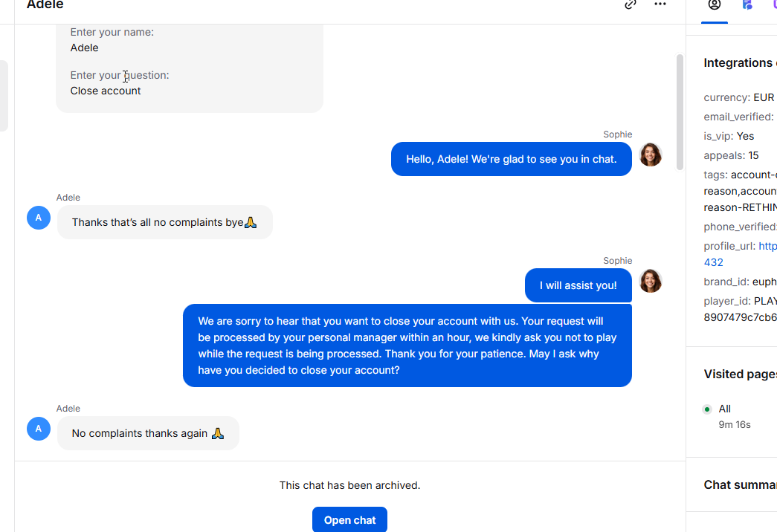
Task: Copy the chat link using the chain icon
Action: point(630,4)
